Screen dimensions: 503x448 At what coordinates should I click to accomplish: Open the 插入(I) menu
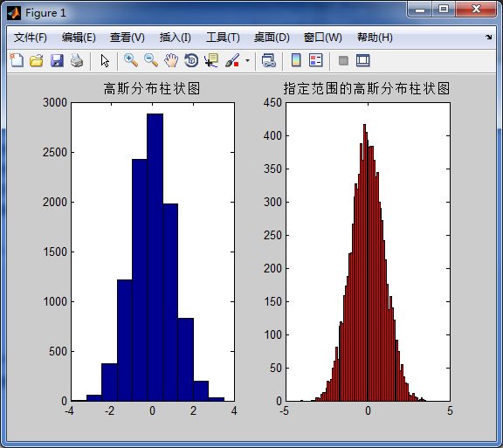(176, 38)
